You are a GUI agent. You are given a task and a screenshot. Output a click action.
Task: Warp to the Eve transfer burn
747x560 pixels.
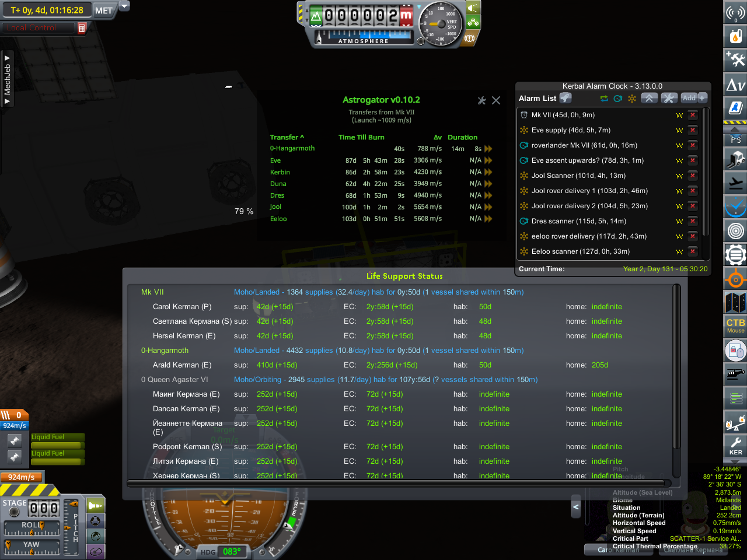[488, 160]
